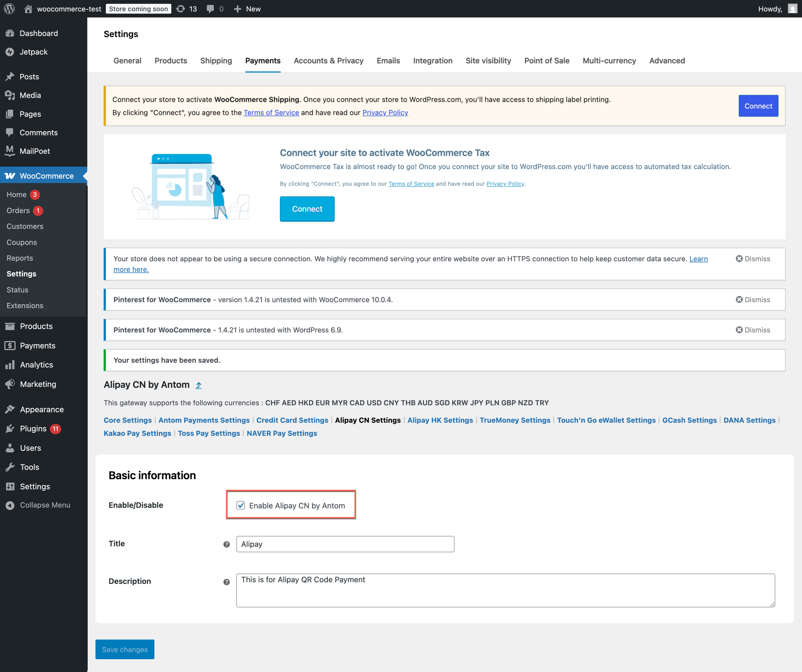Switch to the General settings tab

tap(127, 61)
